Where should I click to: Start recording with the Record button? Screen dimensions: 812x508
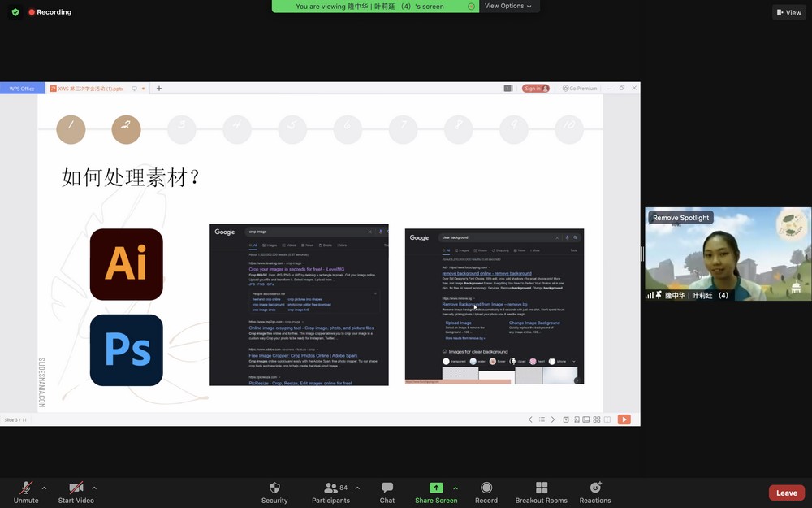(486, 493)
